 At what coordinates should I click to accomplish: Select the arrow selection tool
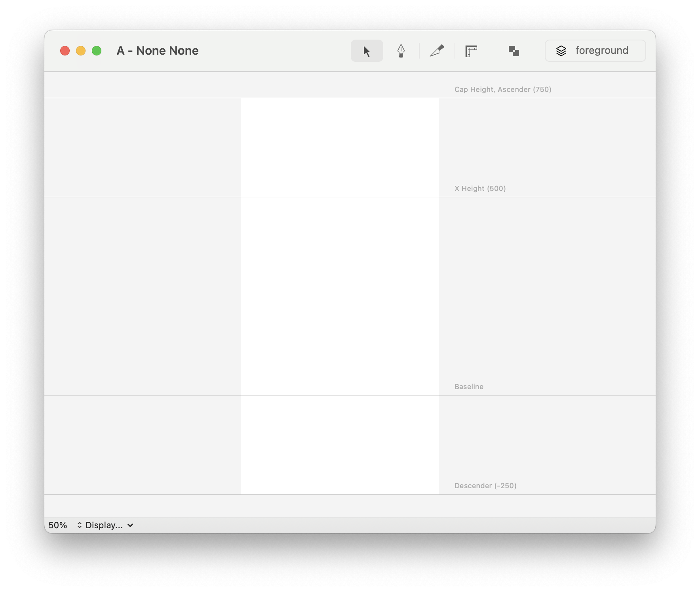pyautogui.click(x=367, y=51)
